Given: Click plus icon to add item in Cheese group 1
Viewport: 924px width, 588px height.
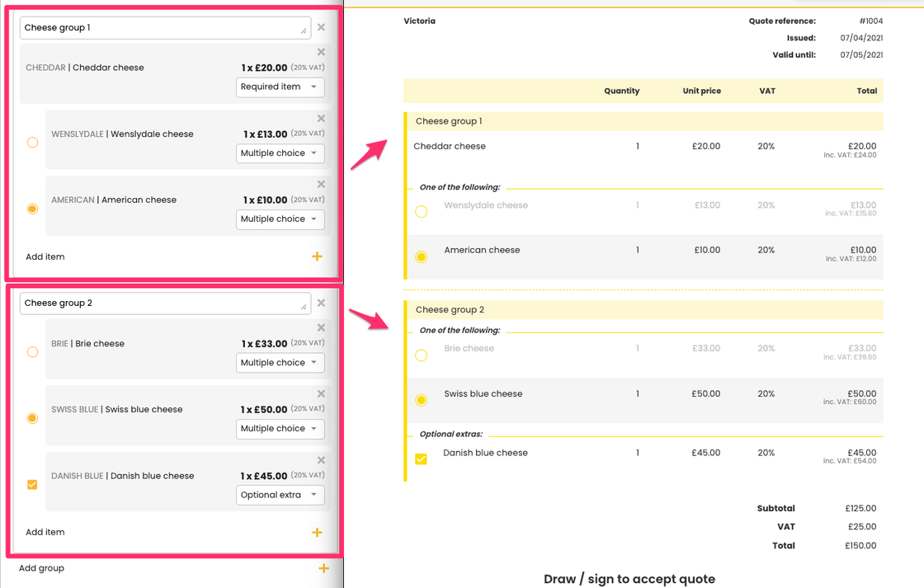Looking at the screenshot, I should 317,256.
